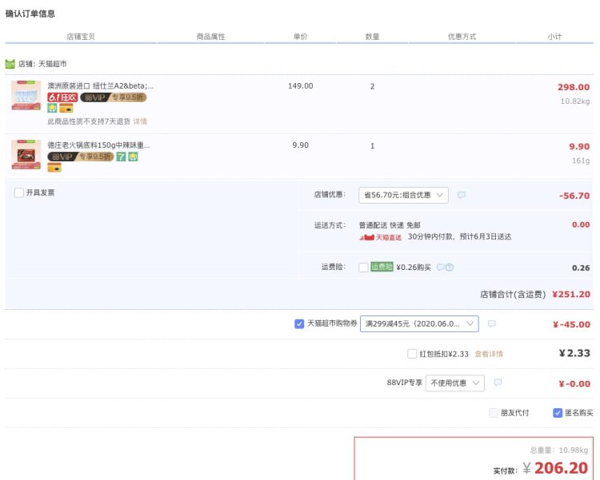Viewport: 600px width, 480px height.
Task: Click 普通配送 快递 免邮 shipping method text
Action: point(390,225)
